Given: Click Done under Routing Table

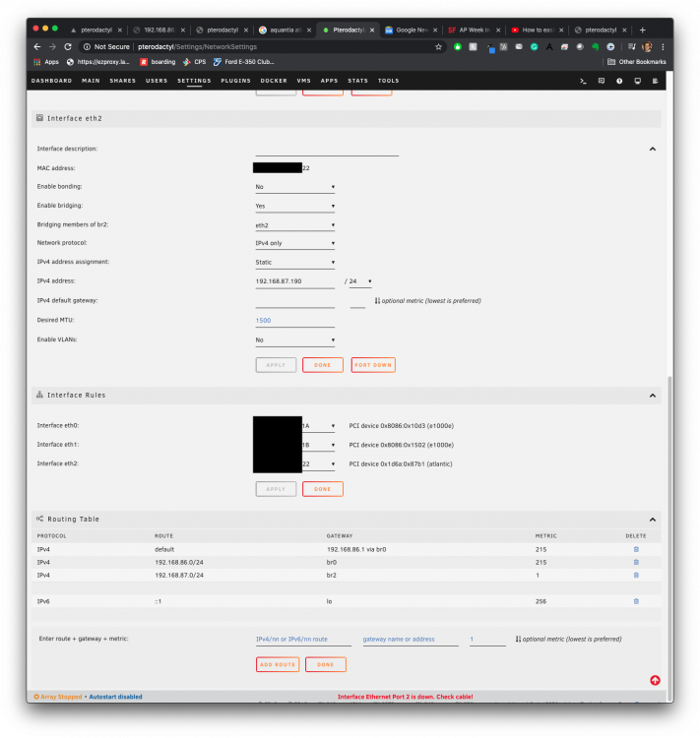Looking at the screenshot, I should 326,664.
